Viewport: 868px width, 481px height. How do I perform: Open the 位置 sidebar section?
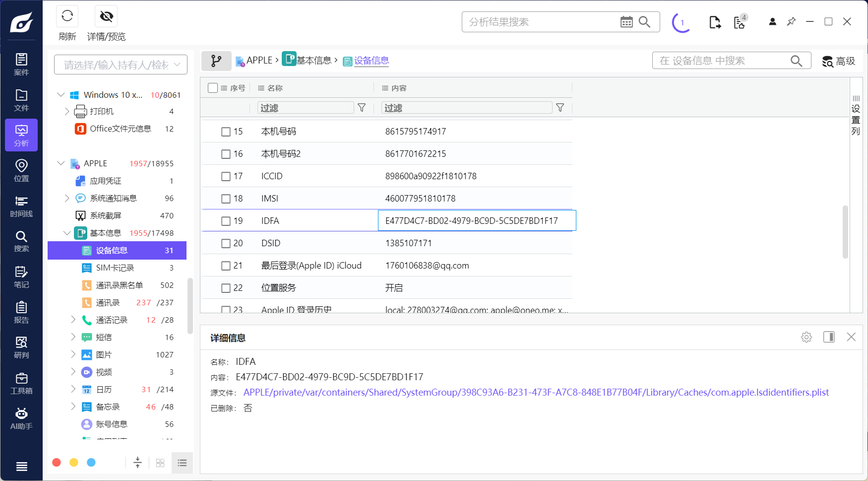coord(21,170)
